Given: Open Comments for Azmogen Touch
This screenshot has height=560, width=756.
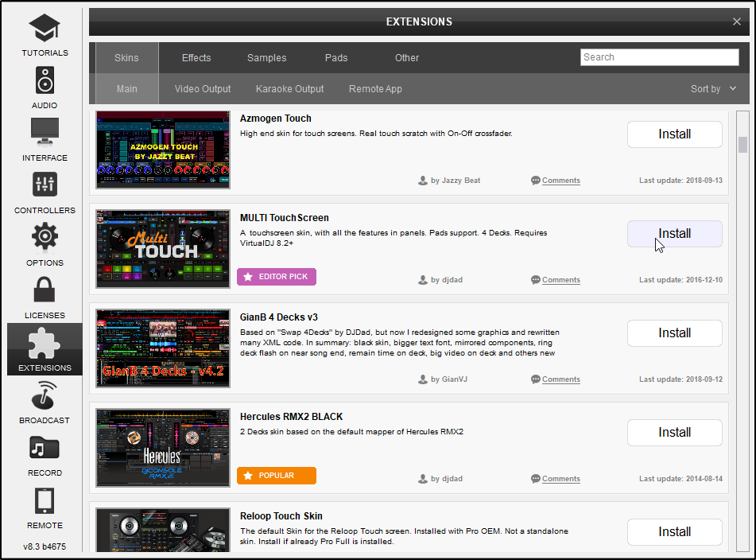Looking at the screenshot, I should coord(560,181).
